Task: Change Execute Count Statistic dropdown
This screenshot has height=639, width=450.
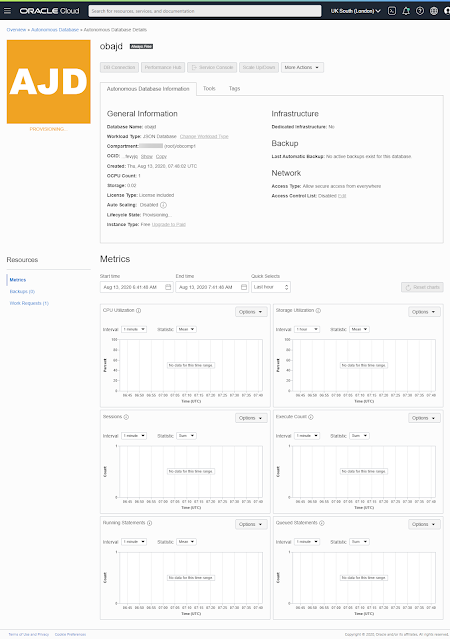Action: [x=360, y=436]
